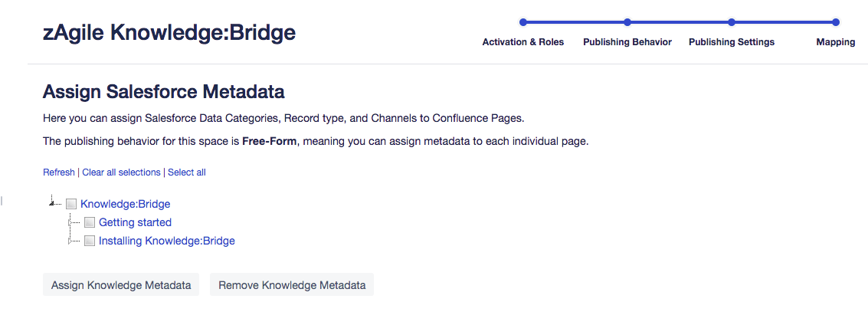This screenshot has height=312, width=868.
Task: Select the Mapping step label
Action: click(835, 42)
